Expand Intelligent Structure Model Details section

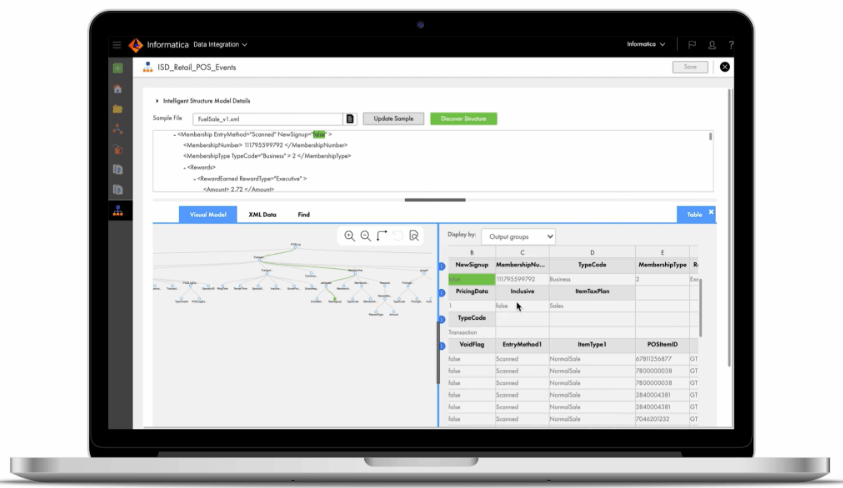pyautogui.click(x=157, y=101)
